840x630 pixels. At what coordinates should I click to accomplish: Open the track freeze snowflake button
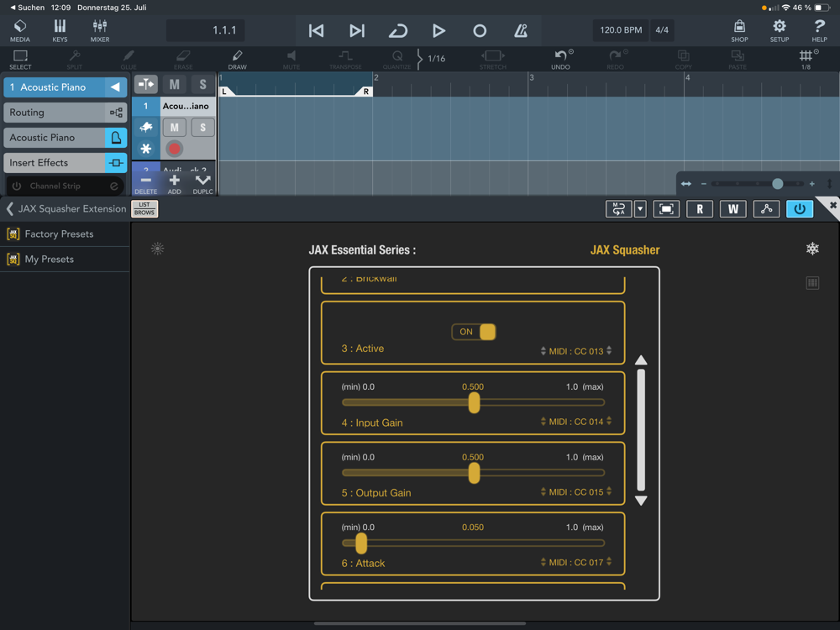145,149
